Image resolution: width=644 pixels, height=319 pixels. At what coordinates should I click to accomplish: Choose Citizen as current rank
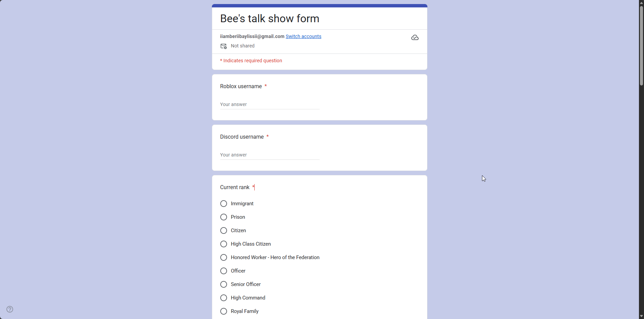click(x=224, y=231)
